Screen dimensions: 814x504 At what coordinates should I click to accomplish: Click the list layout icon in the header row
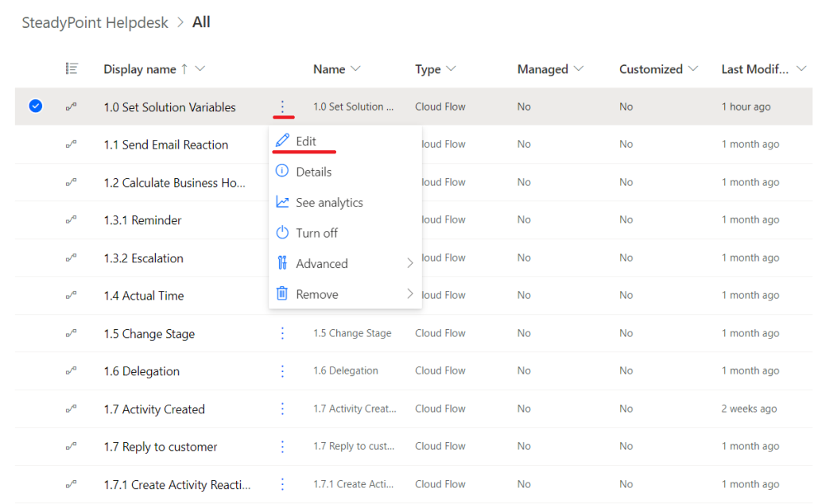[72, 68]
